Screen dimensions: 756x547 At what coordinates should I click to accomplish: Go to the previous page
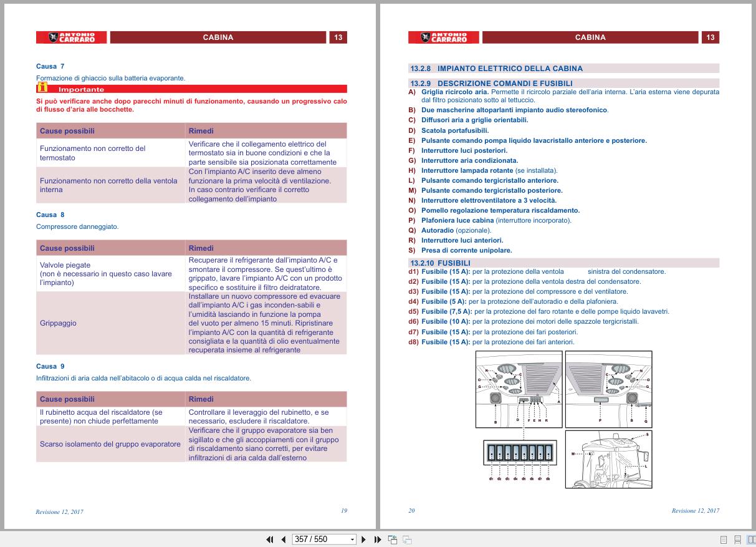(x=284, y=540)
